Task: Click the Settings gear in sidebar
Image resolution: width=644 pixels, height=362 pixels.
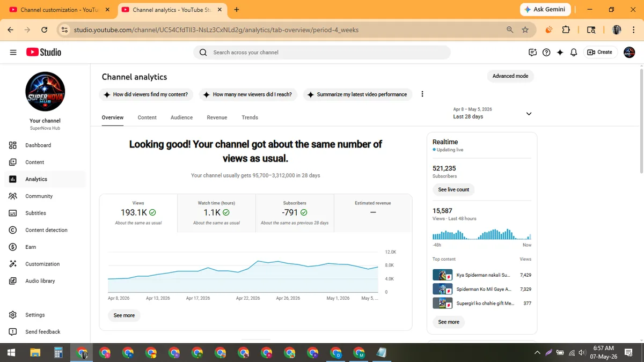Action: 13,315
